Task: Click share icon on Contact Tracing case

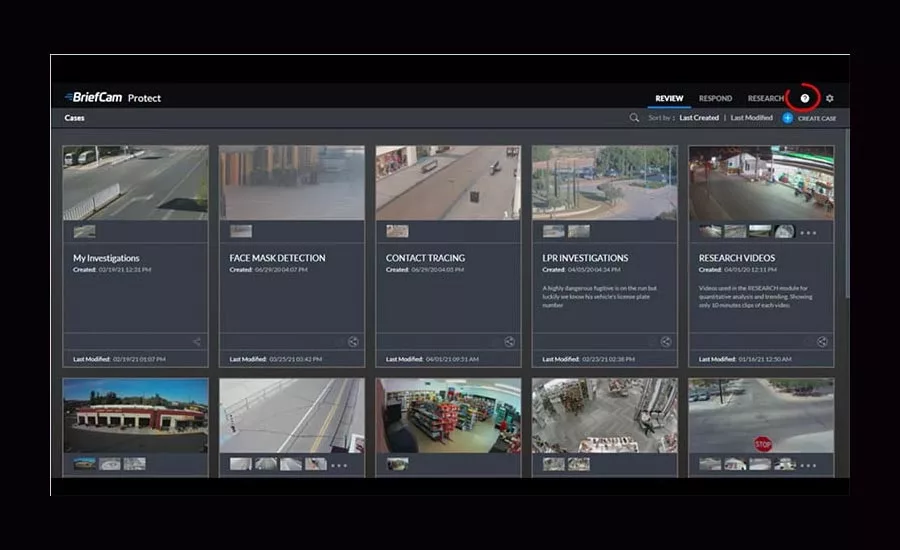Action: [x=509, y=342]
